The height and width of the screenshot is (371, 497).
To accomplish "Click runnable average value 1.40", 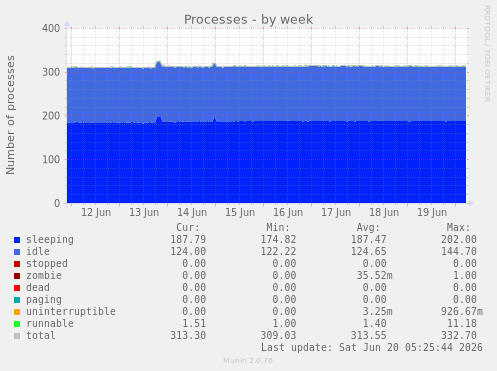I will pos(374,323).
